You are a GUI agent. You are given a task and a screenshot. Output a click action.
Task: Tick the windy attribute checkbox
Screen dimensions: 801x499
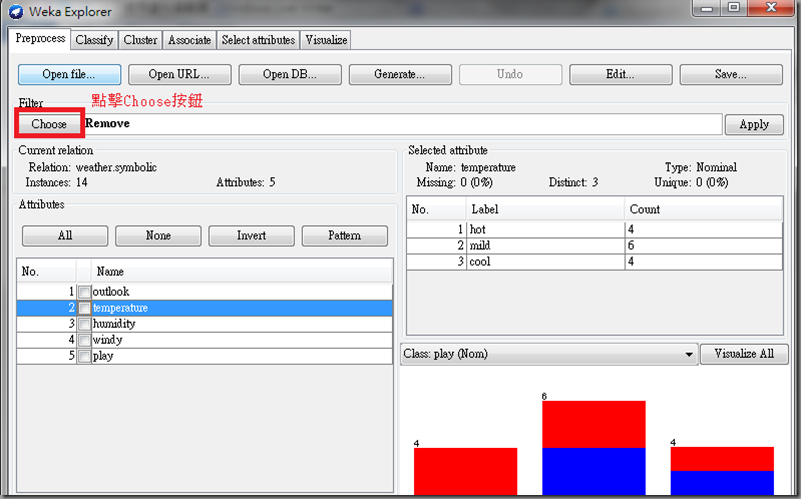coord(84,340)
